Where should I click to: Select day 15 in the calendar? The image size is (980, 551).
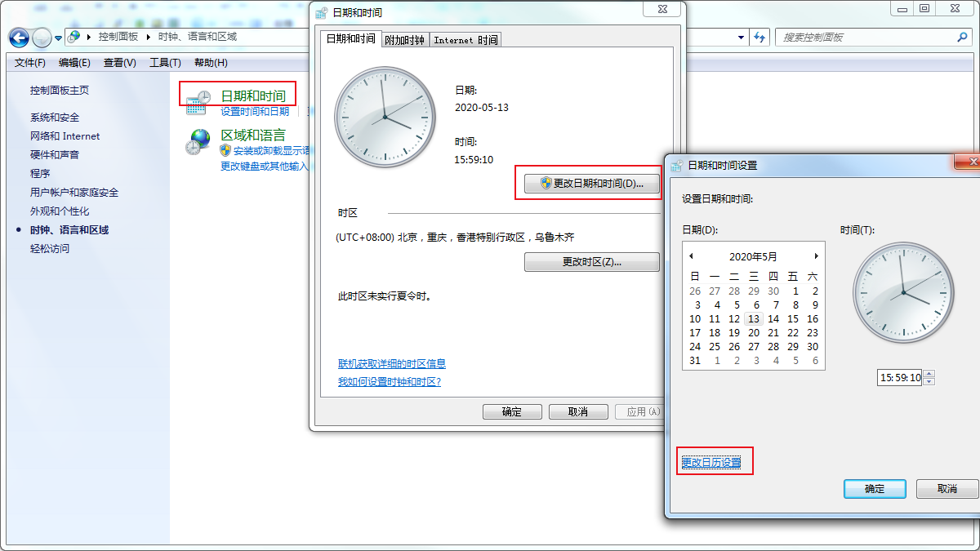(x=793, y=319)
